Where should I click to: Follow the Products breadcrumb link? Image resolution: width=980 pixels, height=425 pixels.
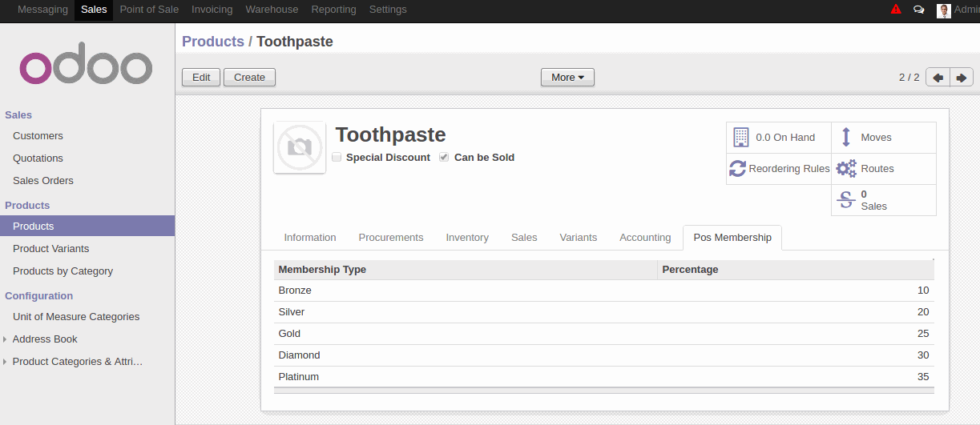[x=213, y=42]
